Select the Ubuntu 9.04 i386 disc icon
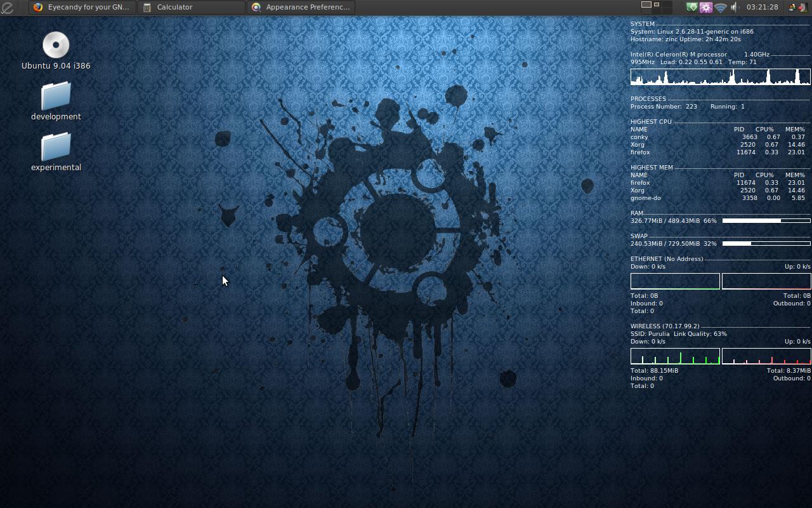This screenshot has height=508, width=812. pyautogui.click(x=56, y=45)
